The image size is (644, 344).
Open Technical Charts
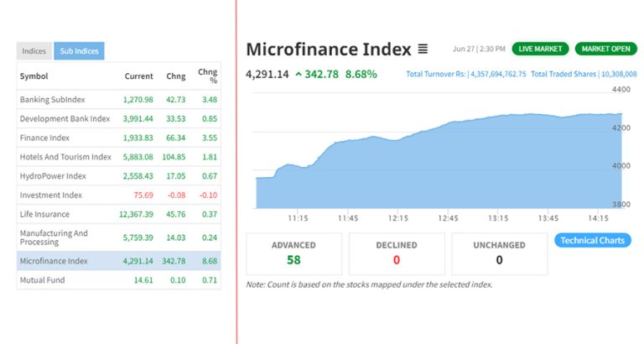(593, 241)
